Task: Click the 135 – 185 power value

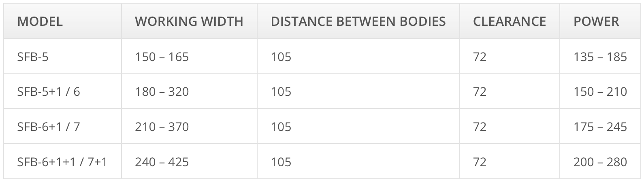Action: tap(600, 57)
